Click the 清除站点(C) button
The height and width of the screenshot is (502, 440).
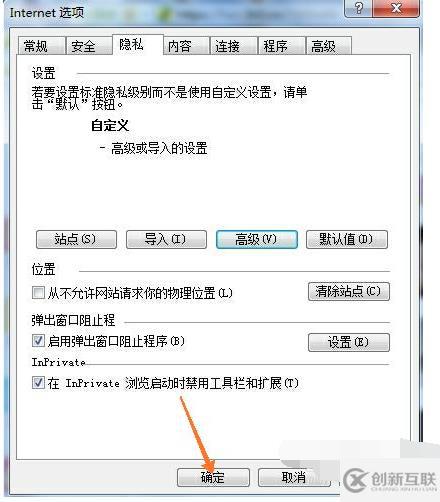[349, 292]
